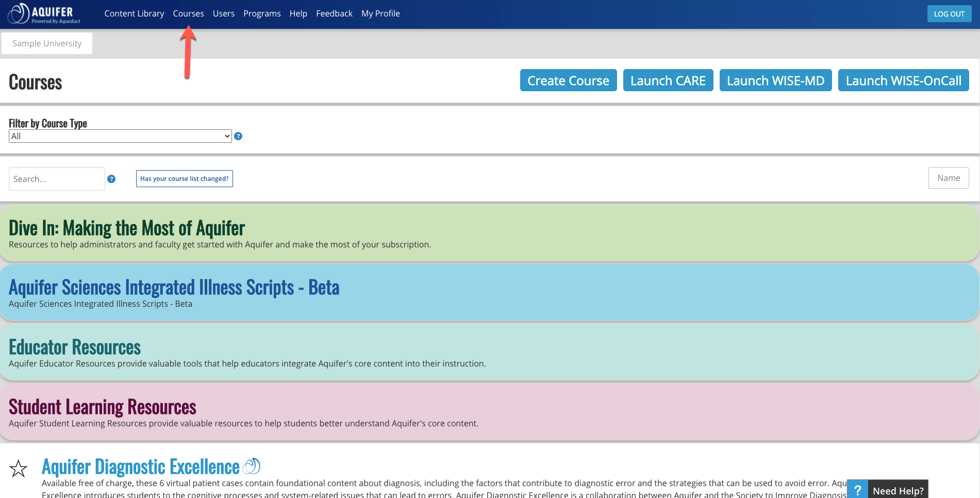Open help icon next to course type filter
Screen dimensions: 980x498
point(238,136)
